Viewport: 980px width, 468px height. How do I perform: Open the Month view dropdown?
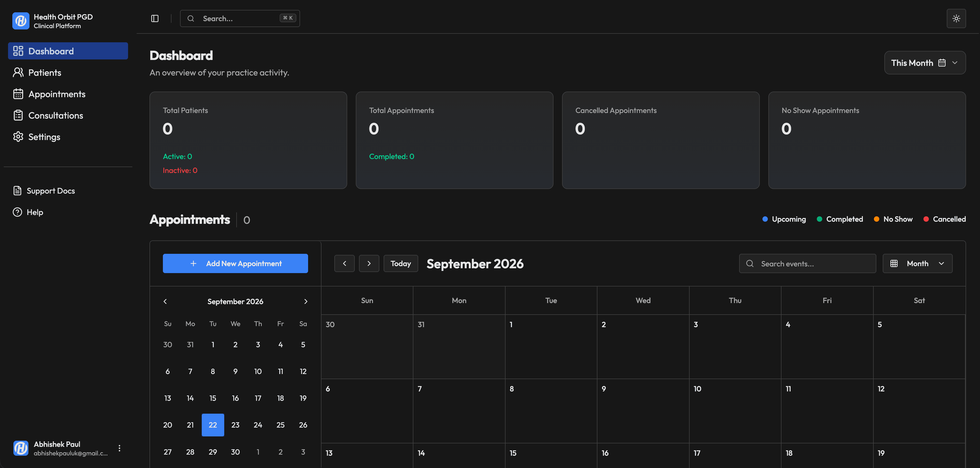click(917, 263)
